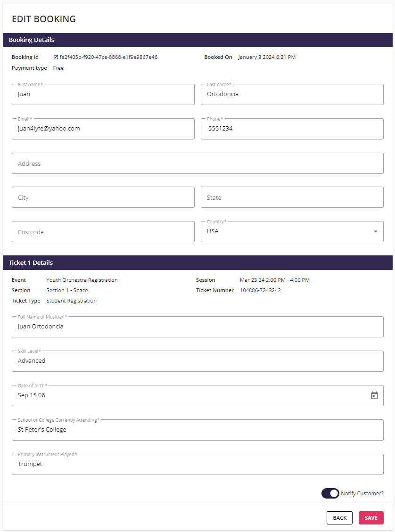Click the booking ID link text
The width and height of the screenshot is (395, 532).
108,57
